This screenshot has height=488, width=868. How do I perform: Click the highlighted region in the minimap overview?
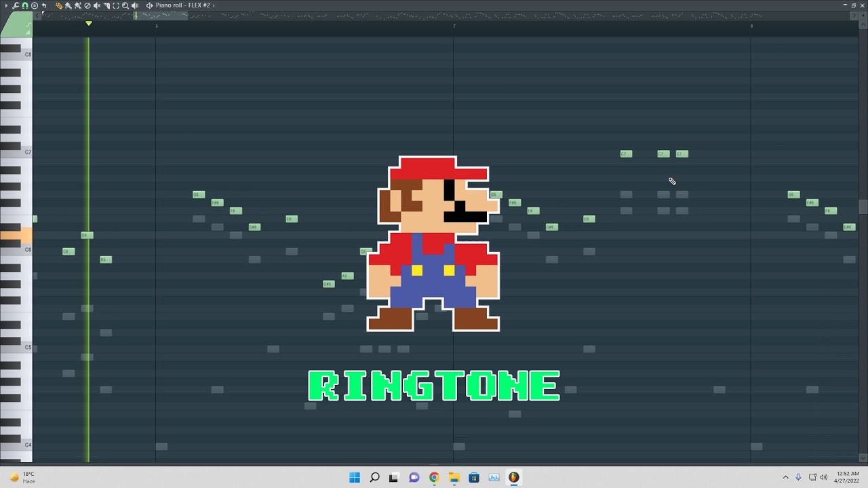click(x=161, y=16)
